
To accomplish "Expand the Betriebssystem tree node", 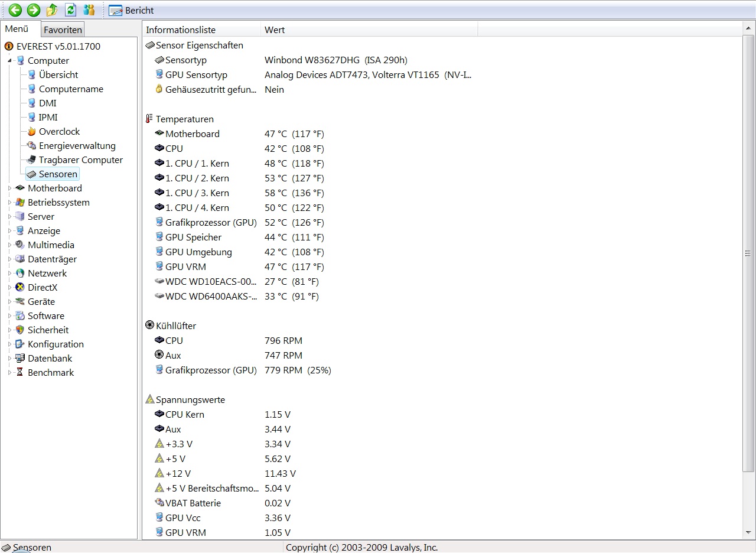I will click(10, 203).
